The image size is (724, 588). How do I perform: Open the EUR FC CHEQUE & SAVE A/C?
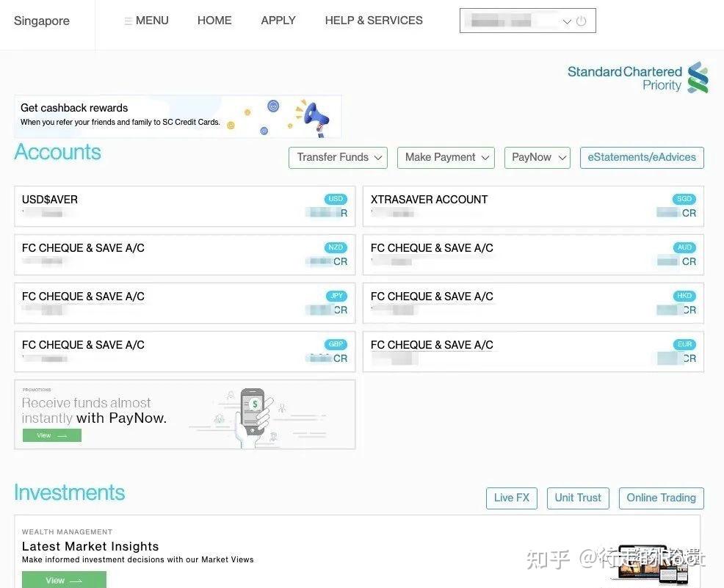coord(533,352)
